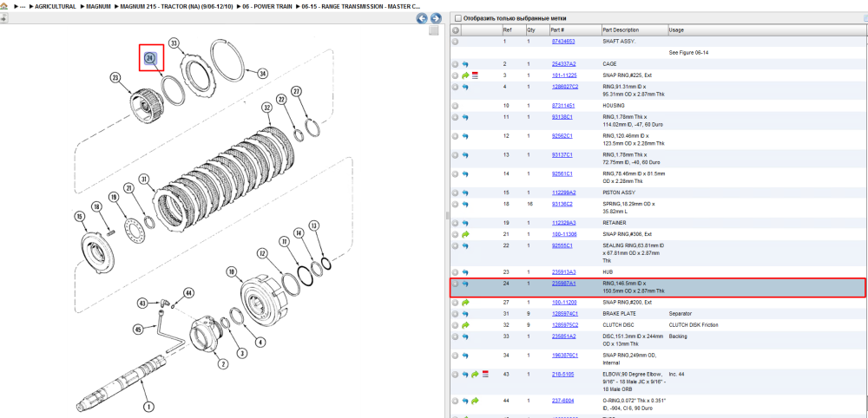This screenshot has height=418, width=868.
Task: Click the splitter handle between diagram and table
Action: click(447, 216)
